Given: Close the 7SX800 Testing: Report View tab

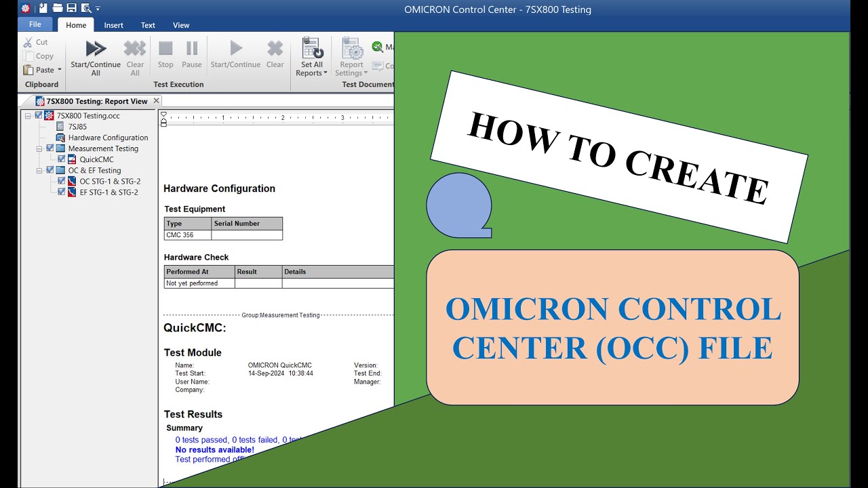Looking at the screenshot, I should (156, 100).
